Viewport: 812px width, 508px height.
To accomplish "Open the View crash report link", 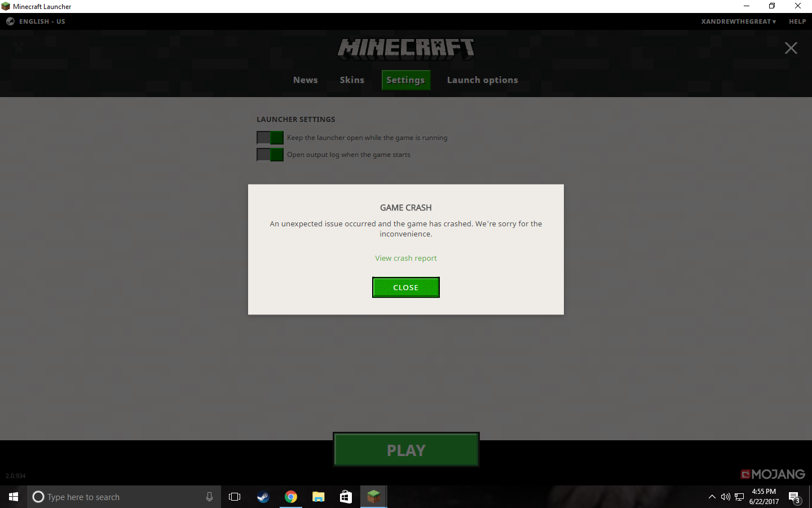I will coord(406,258).
